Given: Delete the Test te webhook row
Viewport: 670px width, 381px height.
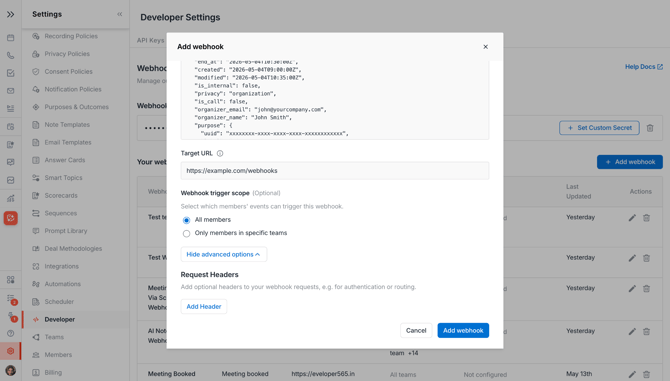Looking at the screenshot, I should coord(646,218).
